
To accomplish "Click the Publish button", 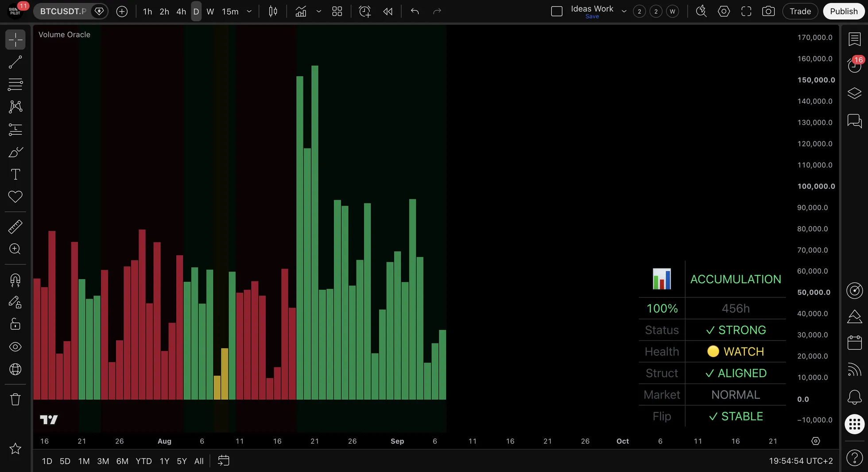I will coord(844,12).
